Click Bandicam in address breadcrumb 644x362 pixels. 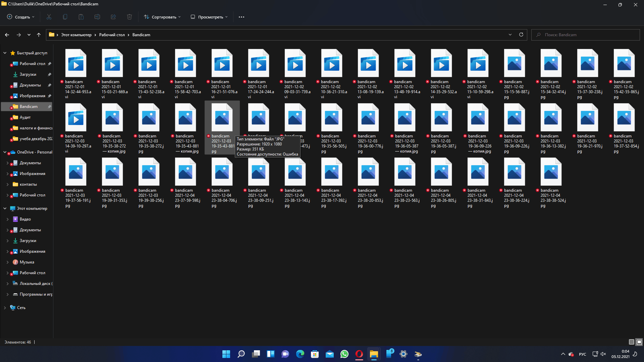click(141, 35)
